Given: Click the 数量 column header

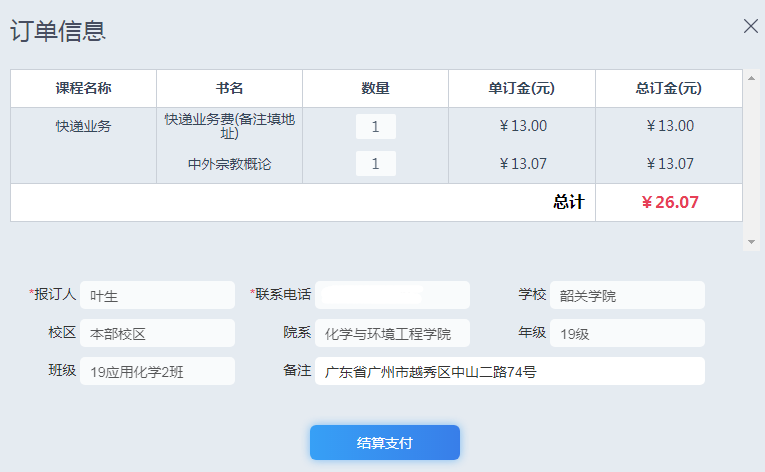Looking at the screenshot, I should (x=375, y=88).
